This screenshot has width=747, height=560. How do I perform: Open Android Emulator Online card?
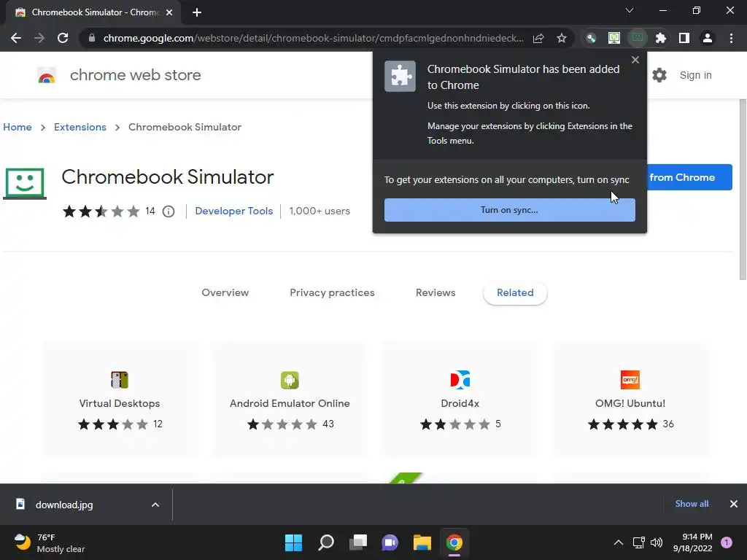click(290, 400)
